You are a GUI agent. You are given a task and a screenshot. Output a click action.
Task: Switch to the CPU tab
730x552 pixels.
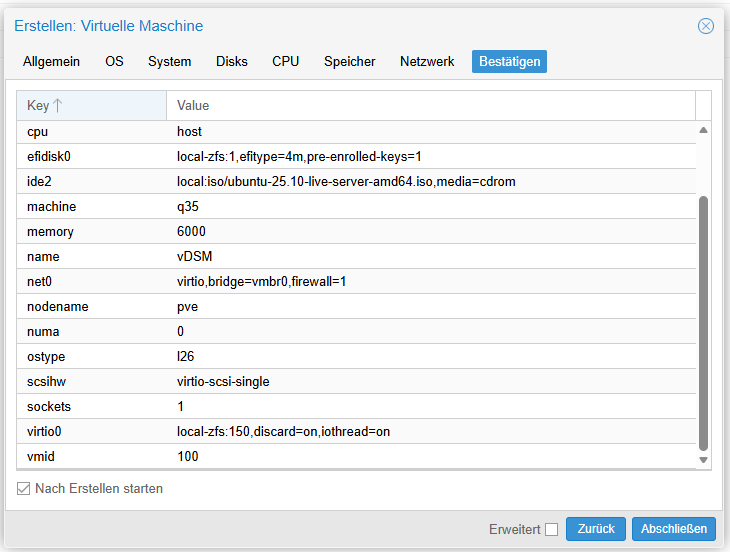coord(285,62)
